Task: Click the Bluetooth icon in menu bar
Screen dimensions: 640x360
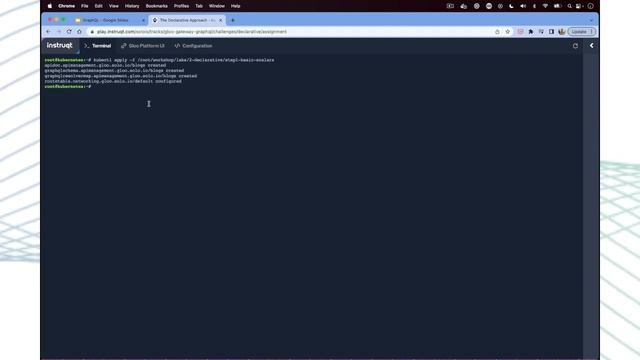Action: [534, 6]
